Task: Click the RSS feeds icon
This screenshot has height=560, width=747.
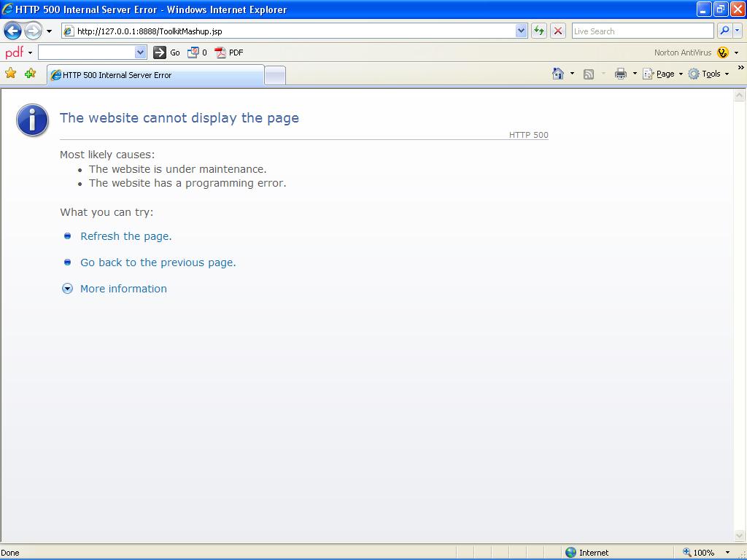Action: pyautogui.click(x=588, y=74)
